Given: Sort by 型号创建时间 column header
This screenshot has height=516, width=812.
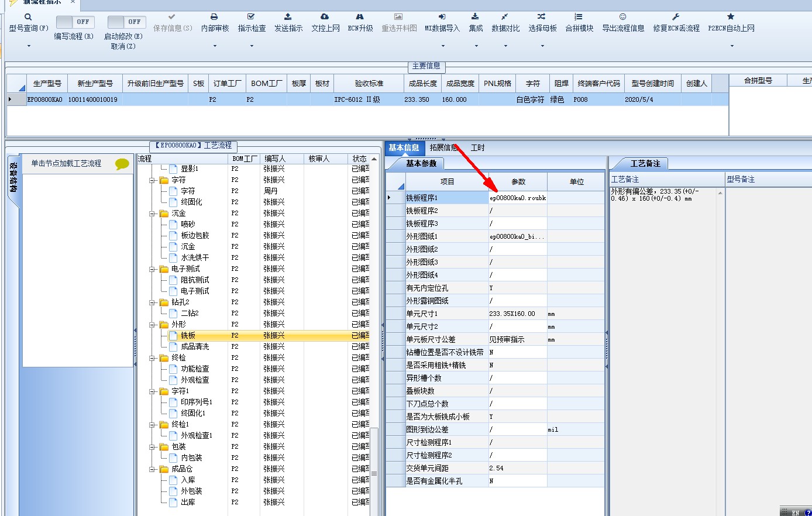Looking at the screenshot, I should (652, 84).
